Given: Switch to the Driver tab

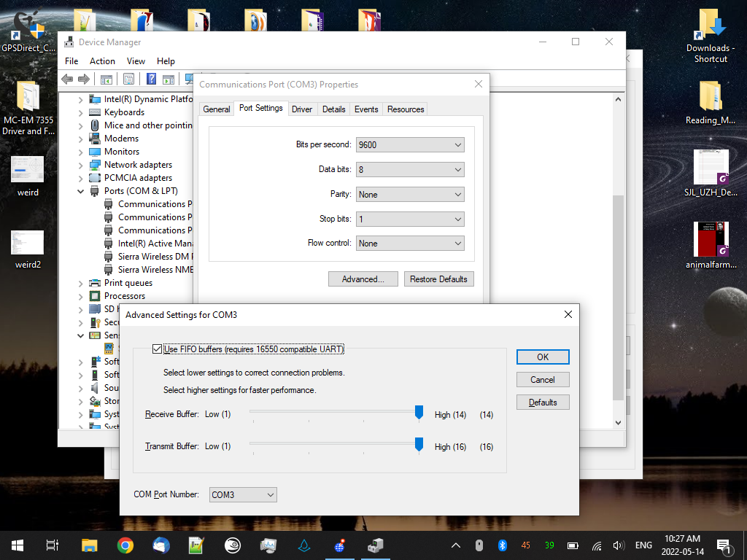Looking at the screenshot, I should coord(302,109).
